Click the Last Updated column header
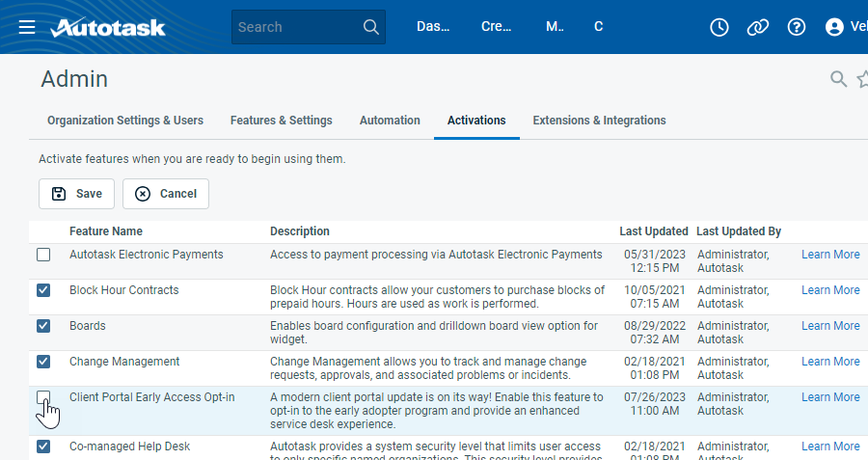Image resolution: width=868 pixels, height=460 pixels. point(653,231)
